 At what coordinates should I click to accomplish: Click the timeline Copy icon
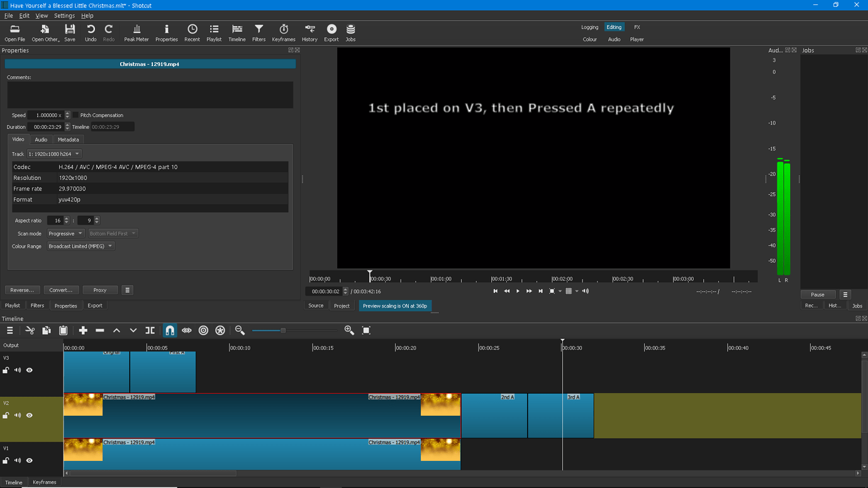click(47, 331)
